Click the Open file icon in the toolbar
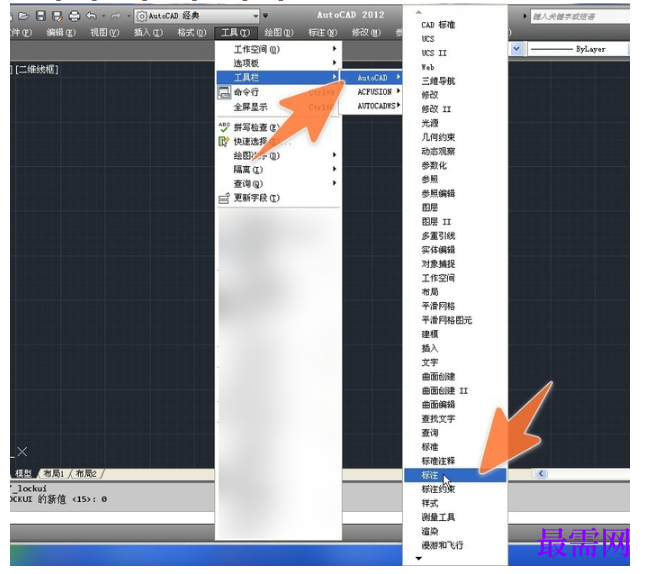Viewport: 649px width, 574px height. [x=24, y=16]
